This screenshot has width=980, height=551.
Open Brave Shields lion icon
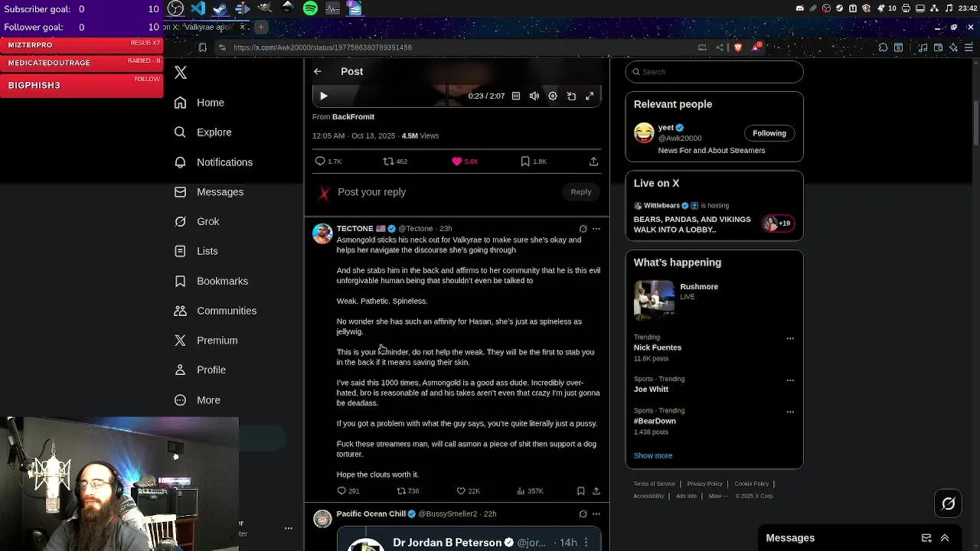click(738, 47)
